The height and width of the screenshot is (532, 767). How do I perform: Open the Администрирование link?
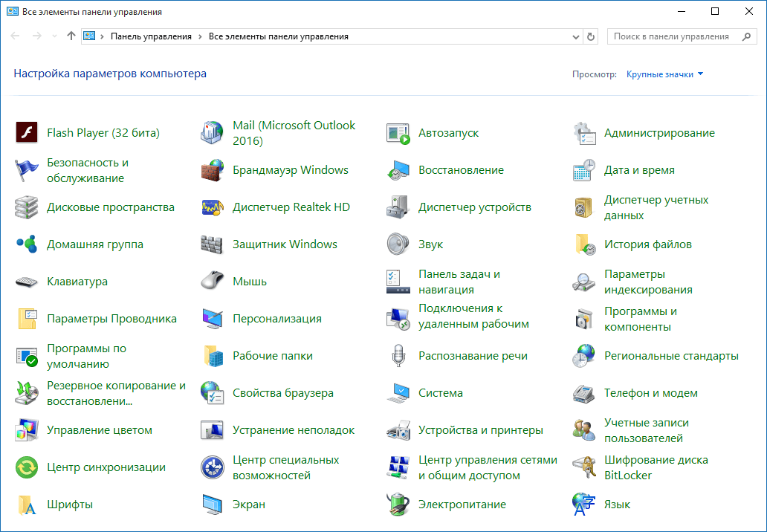coord(659,133)
